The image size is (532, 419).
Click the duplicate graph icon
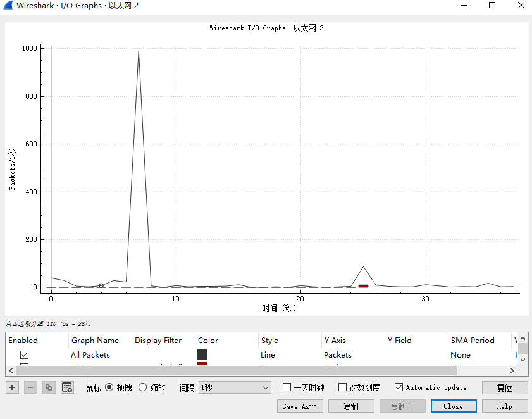pos(49,387)
